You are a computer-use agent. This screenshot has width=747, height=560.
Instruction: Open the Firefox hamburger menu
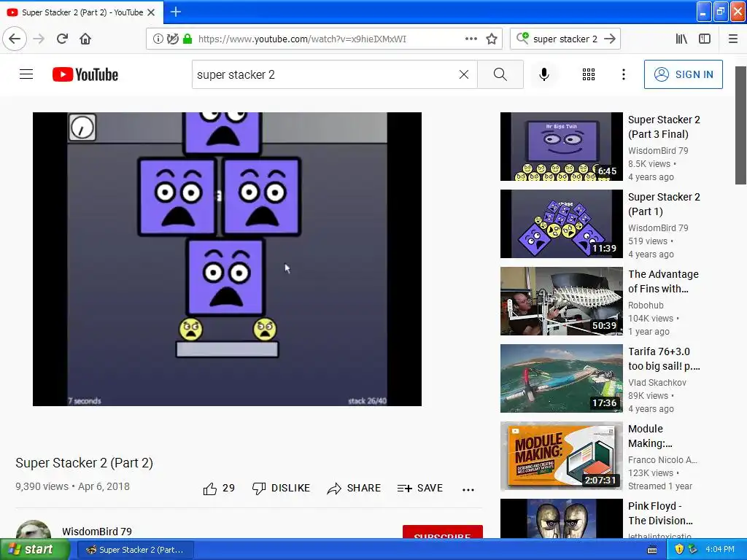733,39
